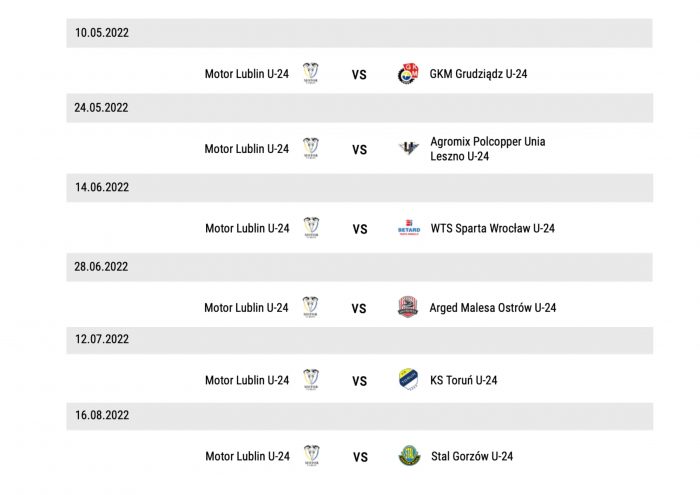Screen dimensions: 700x495
Task: Click the Unia Leszno team logo
Action: [408, 148]
